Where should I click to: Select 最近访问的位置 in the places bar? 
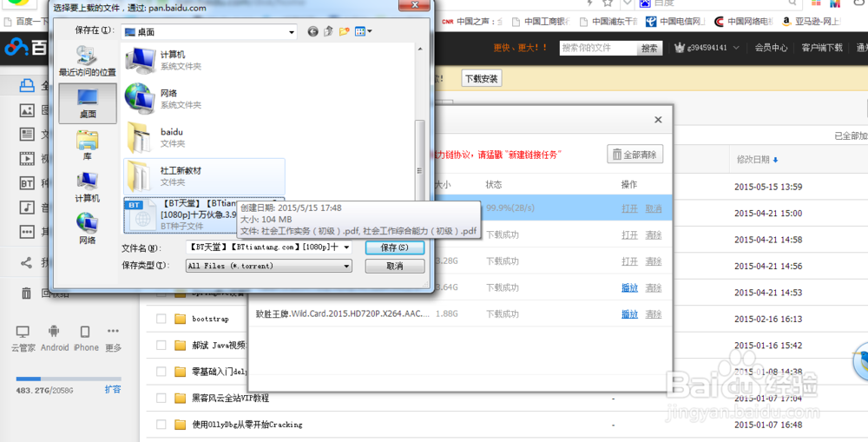point(88,62)
